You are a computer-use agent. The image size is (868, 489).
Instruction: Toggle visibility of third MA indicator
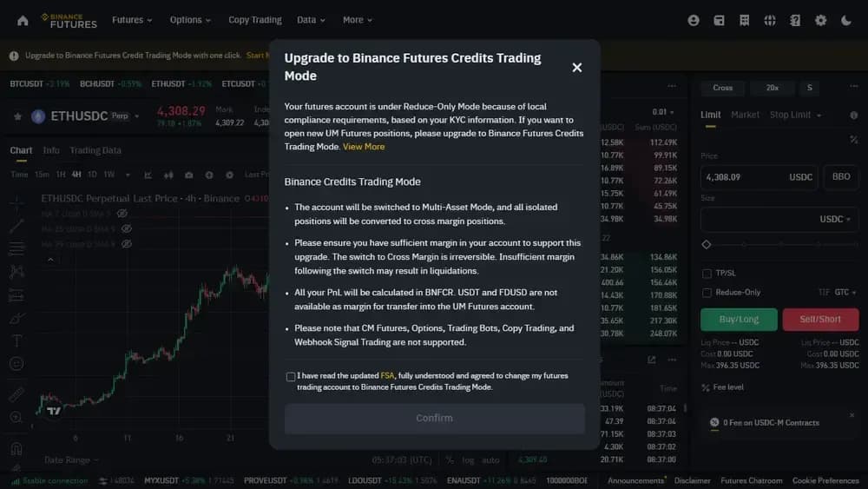click(x=126, y=244)
